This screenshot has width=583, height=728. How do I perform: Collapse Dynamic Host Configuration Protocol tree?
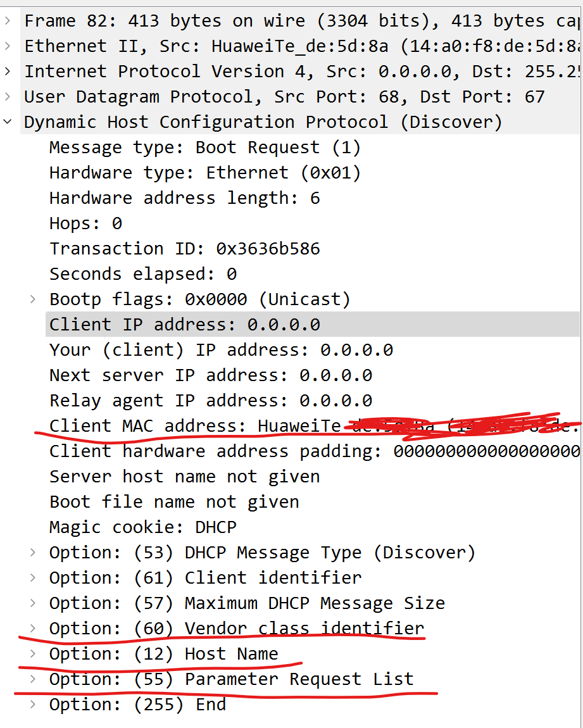pyautogui.click(x=8, y=122)
